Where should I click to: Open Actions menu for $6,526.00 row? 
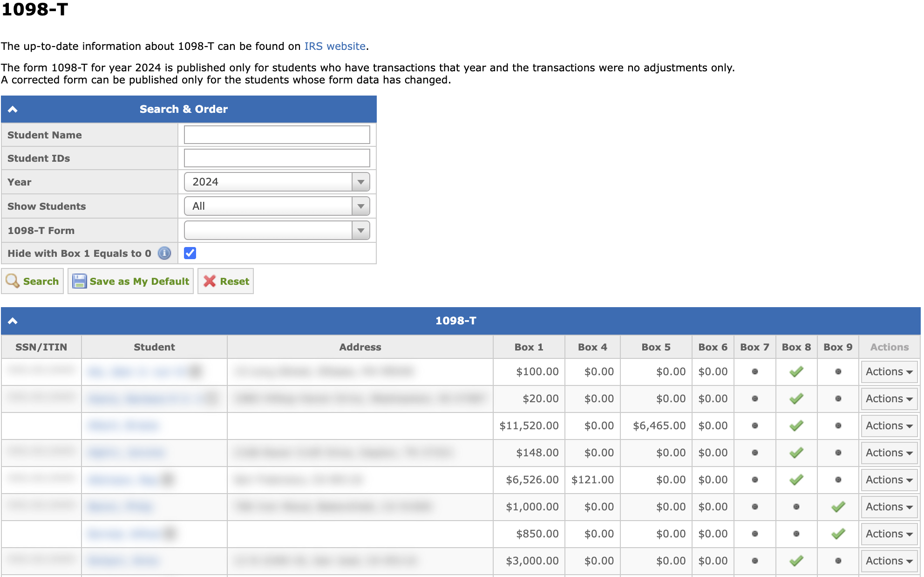(889, 480)
